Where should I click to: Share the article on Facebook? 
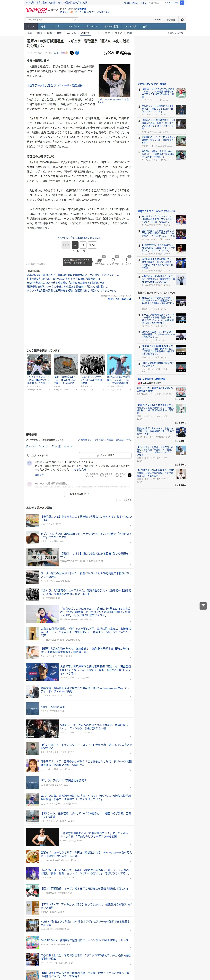(x=77, y=53)
